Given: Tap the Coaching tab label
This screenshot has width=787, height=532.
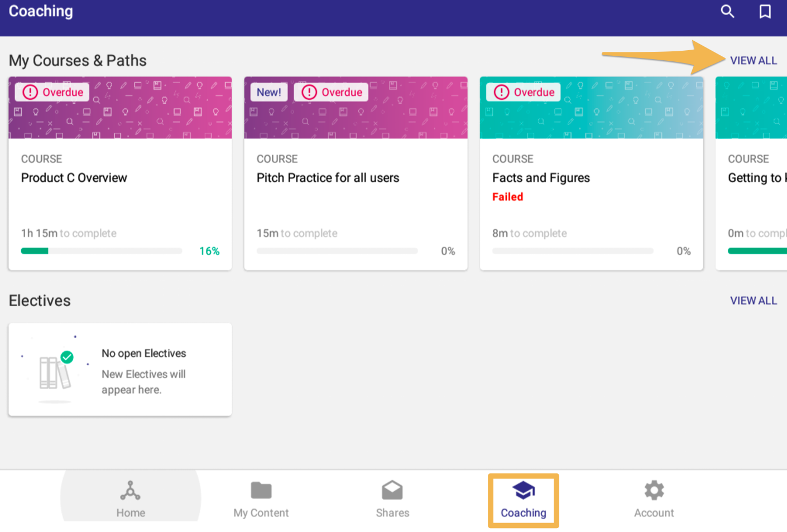Looking at the screenshot, I should [x=523, y=512].
